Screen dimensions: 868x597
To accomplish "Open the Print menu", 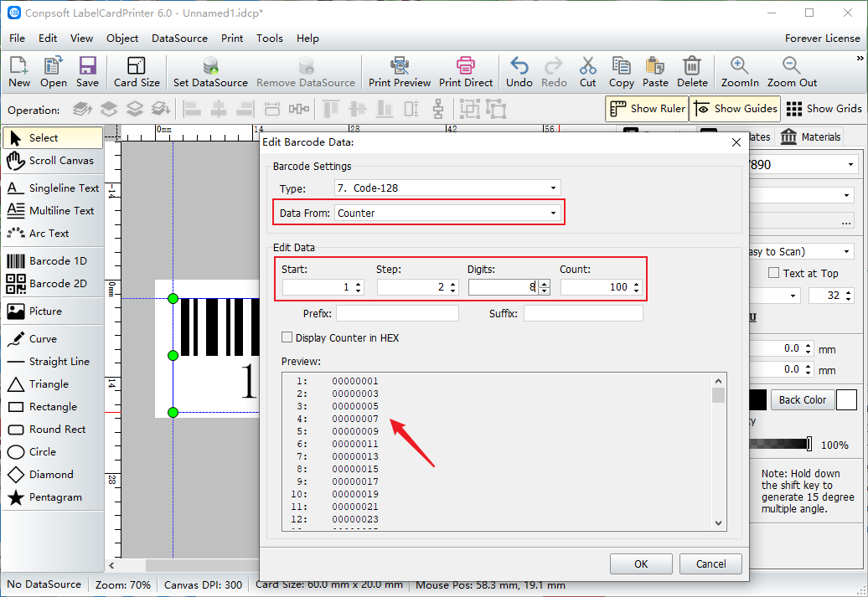I will (x=232, y=39).
